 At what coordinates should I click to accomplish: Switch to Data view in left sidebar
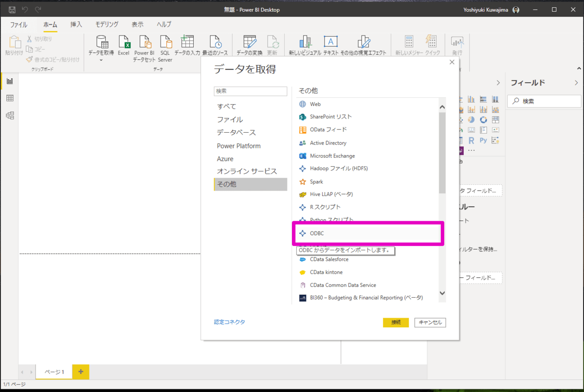tap(10, 98)
